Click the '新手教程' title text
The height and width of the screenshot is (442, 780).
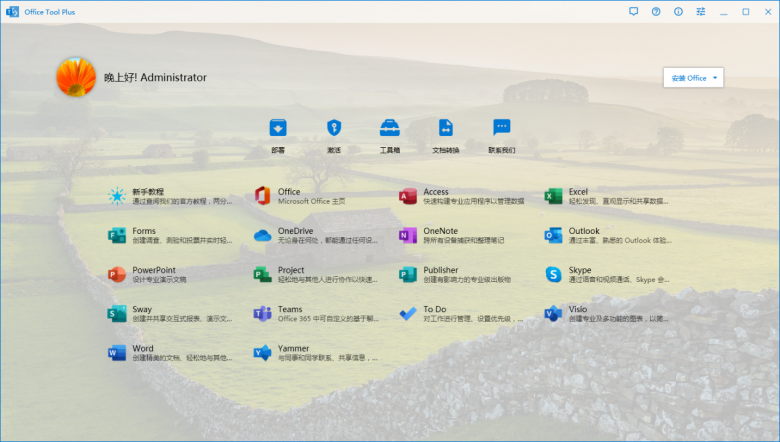point(148,191)
